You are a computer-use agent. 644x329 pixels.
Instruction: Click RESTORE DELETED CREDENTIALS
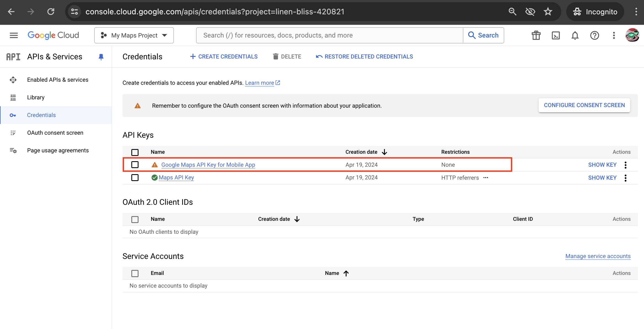364,57
